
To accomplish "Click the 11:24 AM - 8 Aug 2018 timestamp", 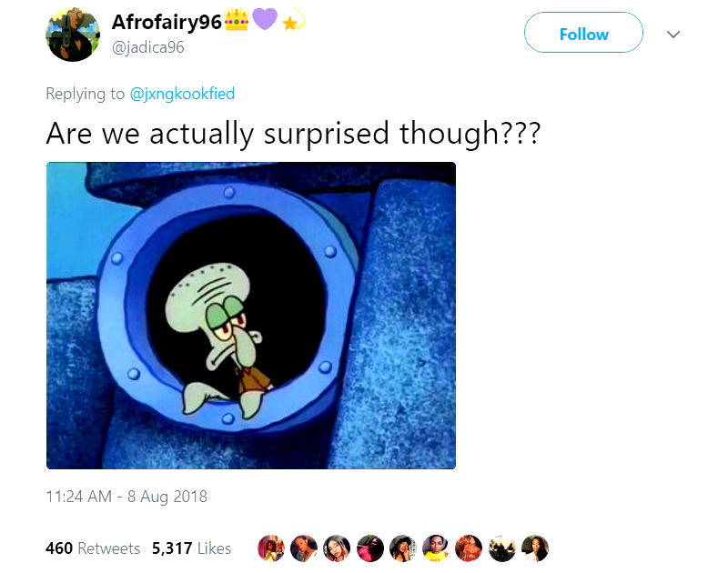I will pos(126,496).
